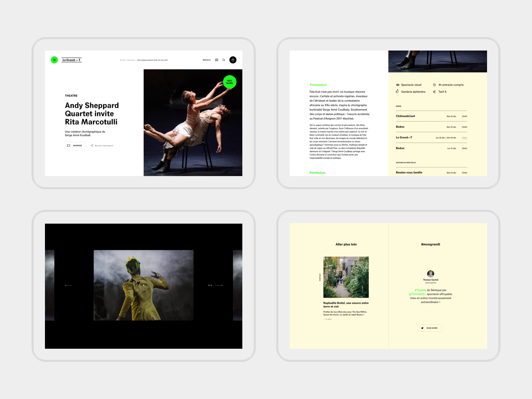Click the NOUS SUIVRE Twitter button
The image size is (532, 399).
click(430, 328)
